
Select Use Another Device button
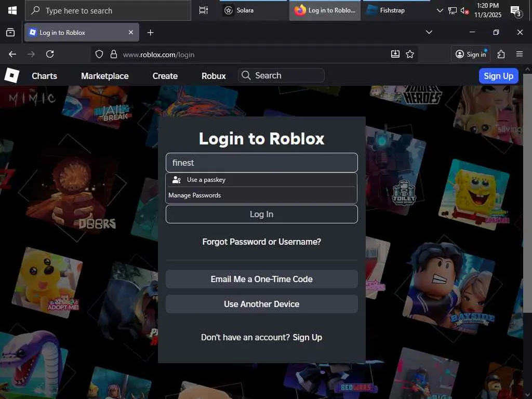pyautogui.click(x=262, y=304)
